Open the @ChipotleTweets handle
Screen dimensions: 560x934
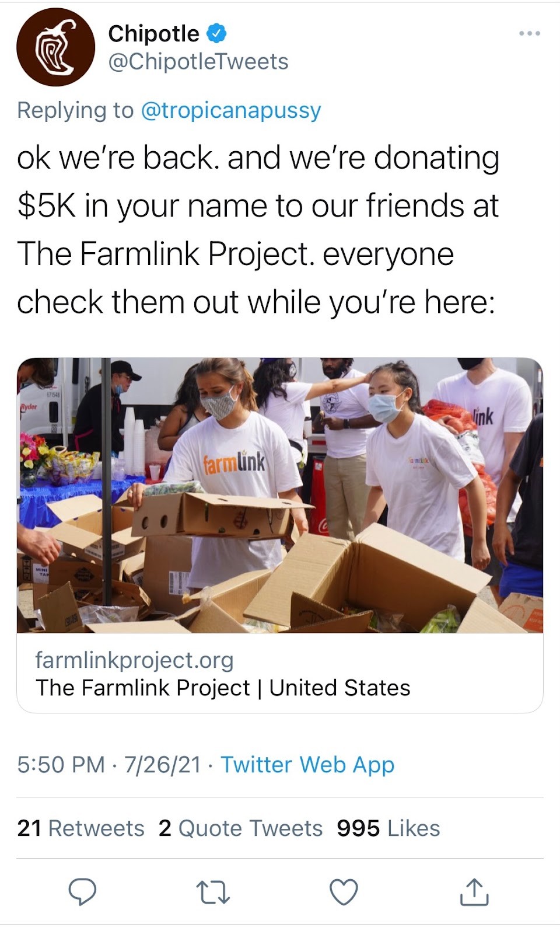tap(198, 62)
